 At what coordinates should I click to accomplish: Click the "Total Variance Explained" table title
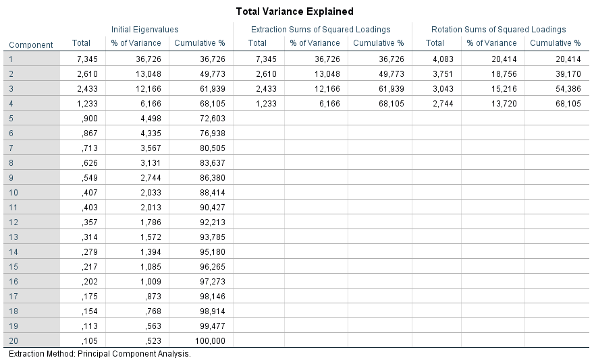(x=295, y=11)
